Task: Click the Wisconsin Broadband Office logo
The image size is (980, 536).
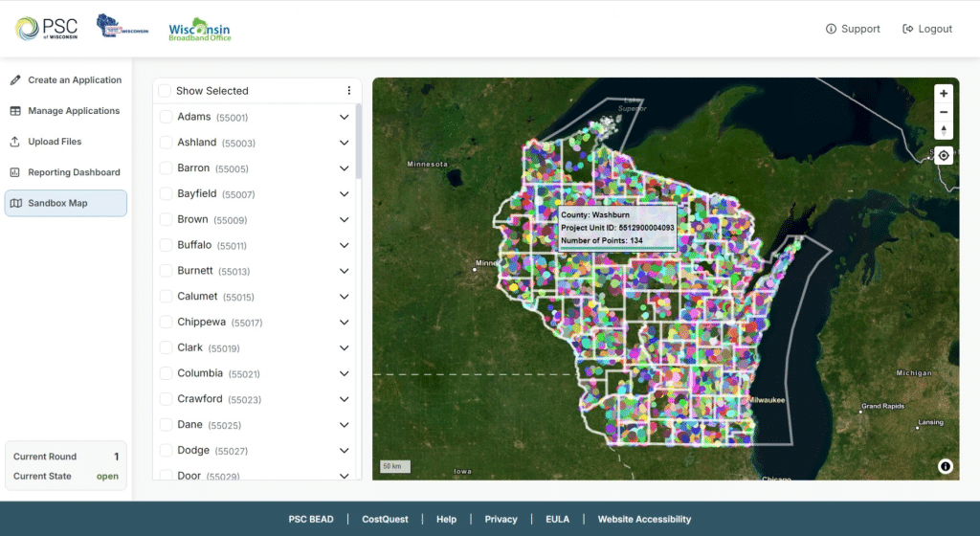Action: [199, 30]
